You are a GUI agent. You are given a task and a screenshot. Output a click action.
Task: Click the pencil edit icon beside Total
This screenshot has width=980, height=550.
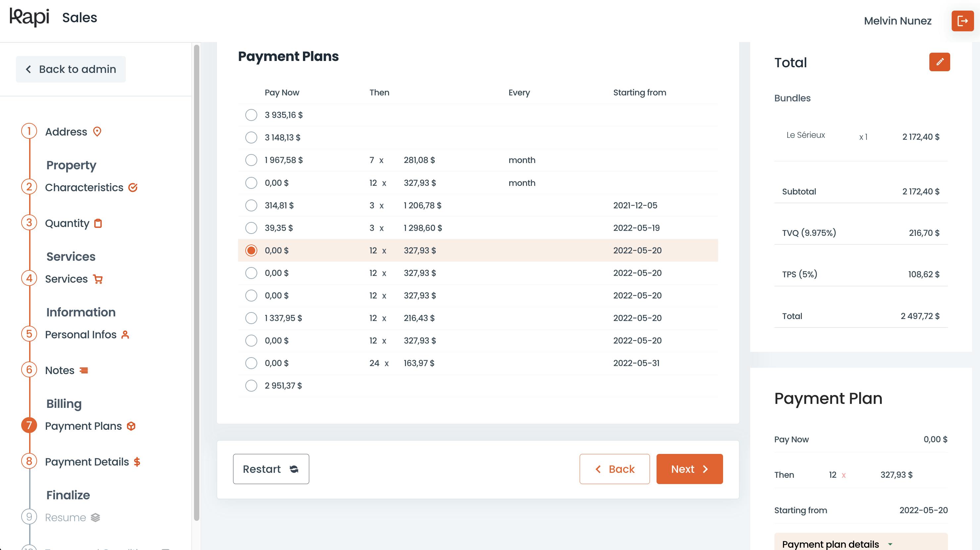pos(939,62)
